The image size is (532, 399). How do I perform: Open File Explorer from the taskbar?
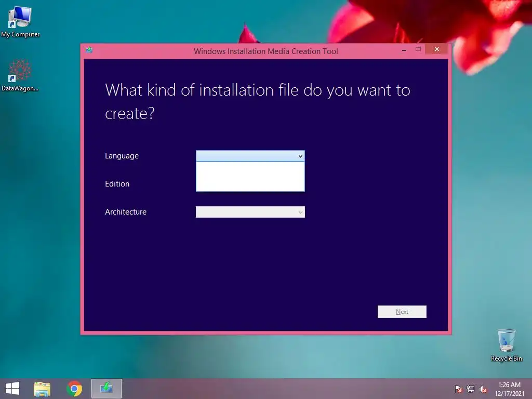[42, 389]
